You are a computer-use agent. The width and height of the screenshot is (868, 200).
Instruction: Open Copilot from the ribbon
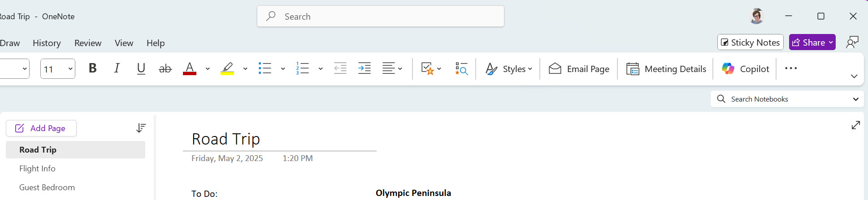click(745, 68)
